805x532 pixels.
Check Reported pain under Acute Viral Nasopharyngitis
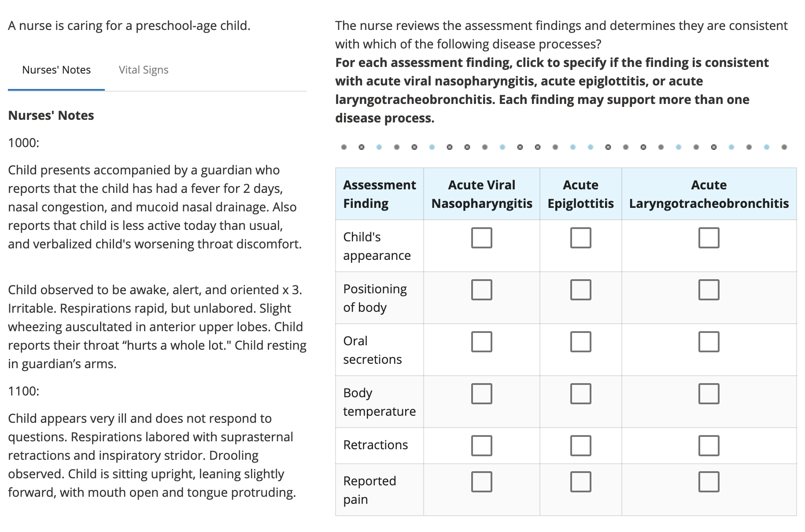(481, 482)
